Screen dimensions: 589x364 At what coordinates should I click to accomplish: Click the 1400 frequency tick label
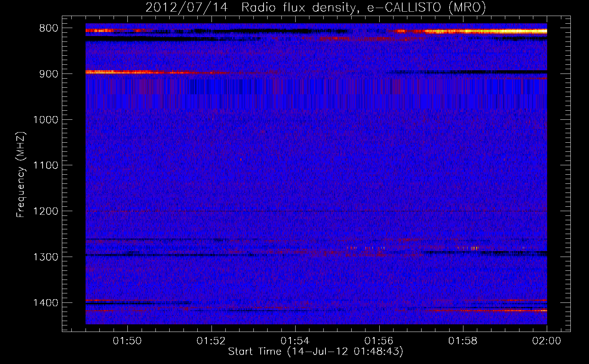pos(46,303)
